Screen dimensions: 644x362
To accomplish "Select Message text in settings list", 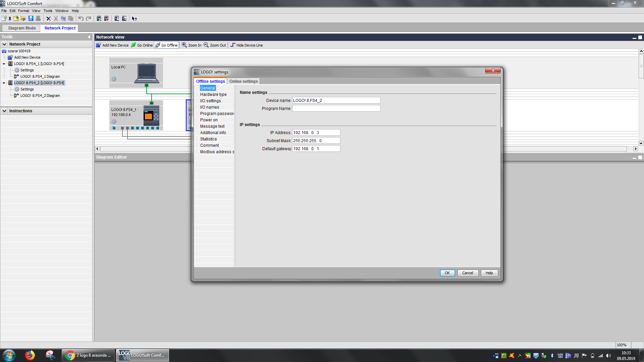I will click(x=212, y=126).
